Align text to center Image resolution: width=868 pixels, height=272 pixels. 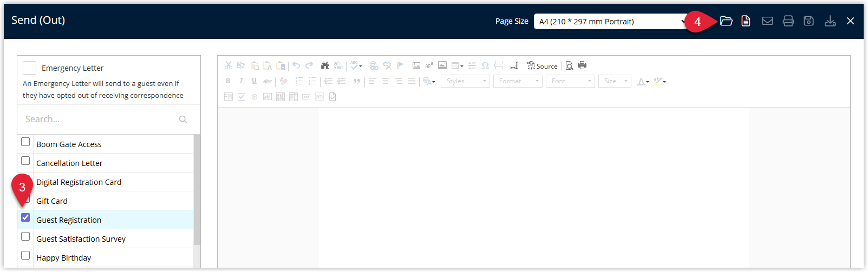point(386,81)
